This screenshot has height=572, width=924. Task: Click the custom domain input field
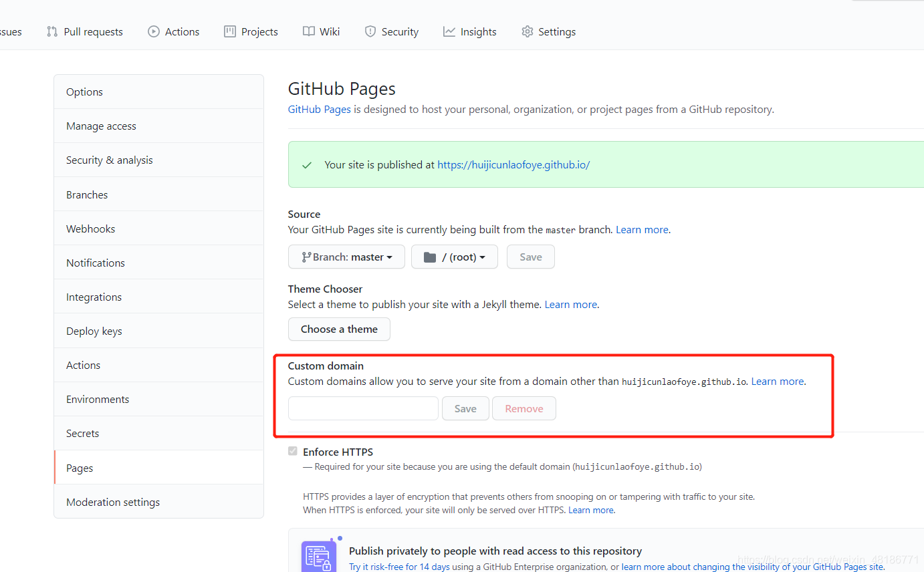363,408
